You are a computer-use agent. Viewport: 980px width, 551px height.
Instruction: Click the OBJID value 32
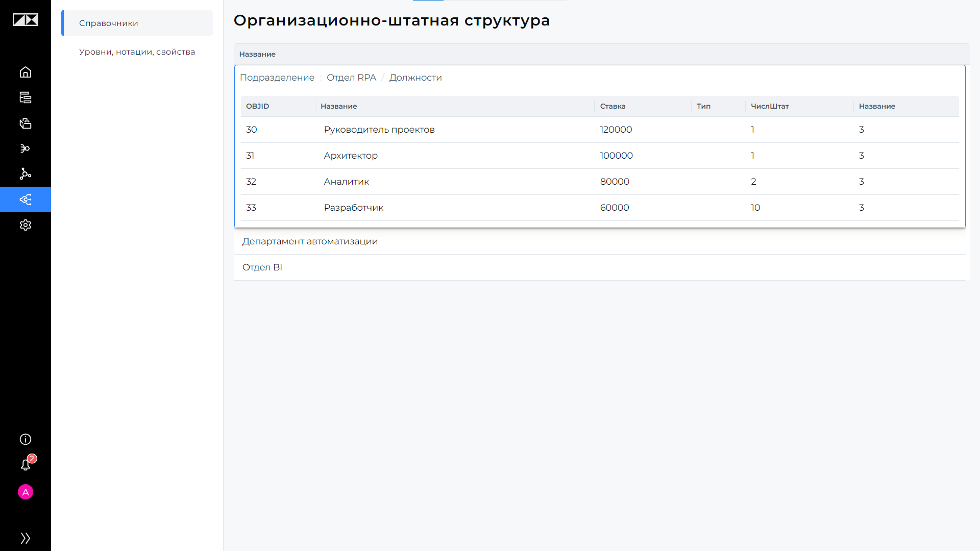tap(251, 182)
